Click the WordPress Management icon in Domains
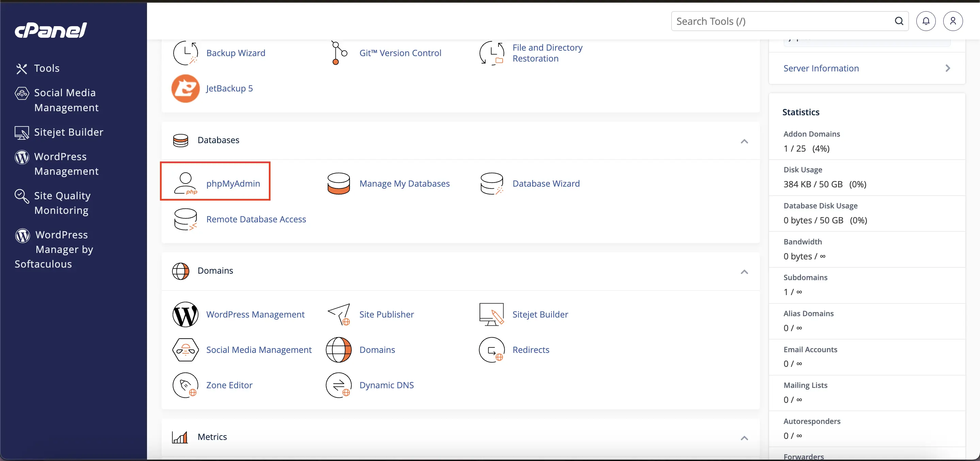This screenshot has height=461, width=980. pyautogui.click(x=186, y=314)
